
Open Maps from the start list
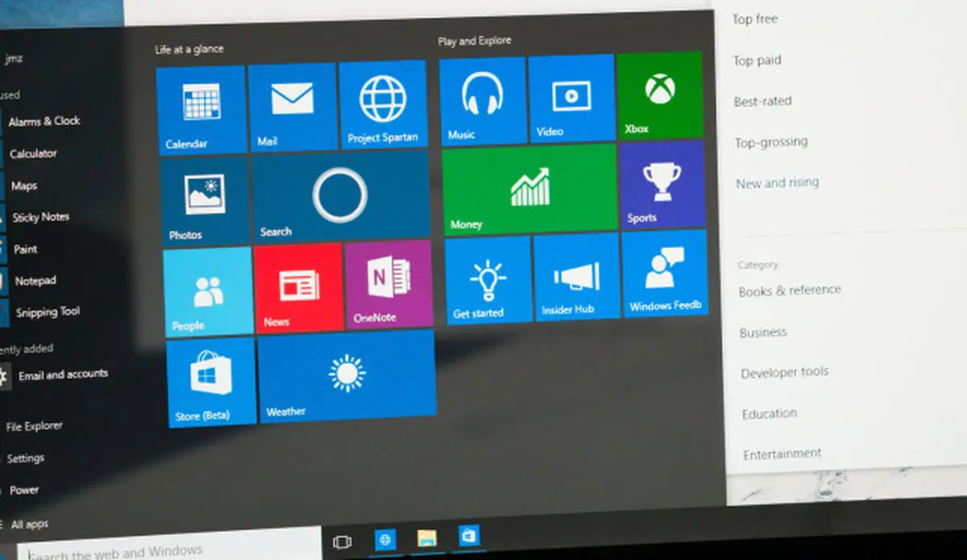pyautogui.click(x=24, y=185)
